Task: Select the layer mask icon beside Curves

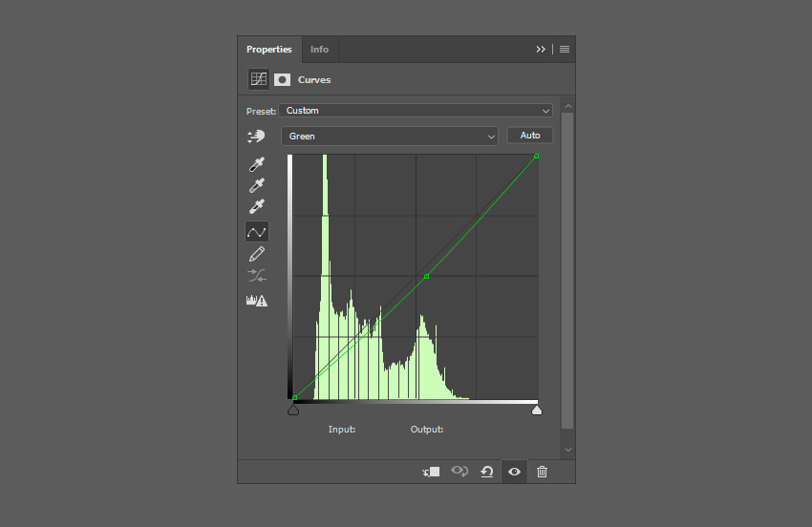Action: (x=282, y=79)
